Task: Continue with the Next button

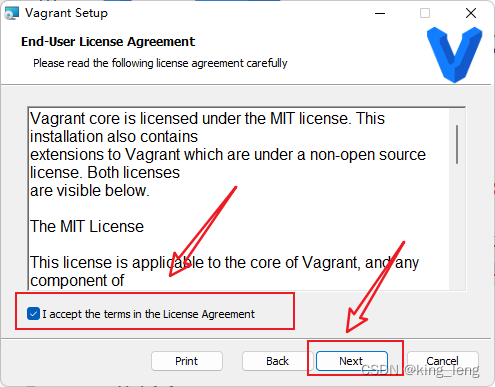Action: click(x=351, y=361)
